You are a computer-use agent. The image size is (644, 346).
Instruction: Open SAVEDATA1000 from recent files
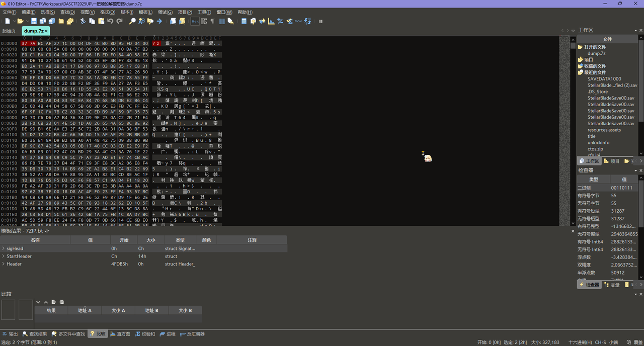pyautogui.click(x=604, y=79)
